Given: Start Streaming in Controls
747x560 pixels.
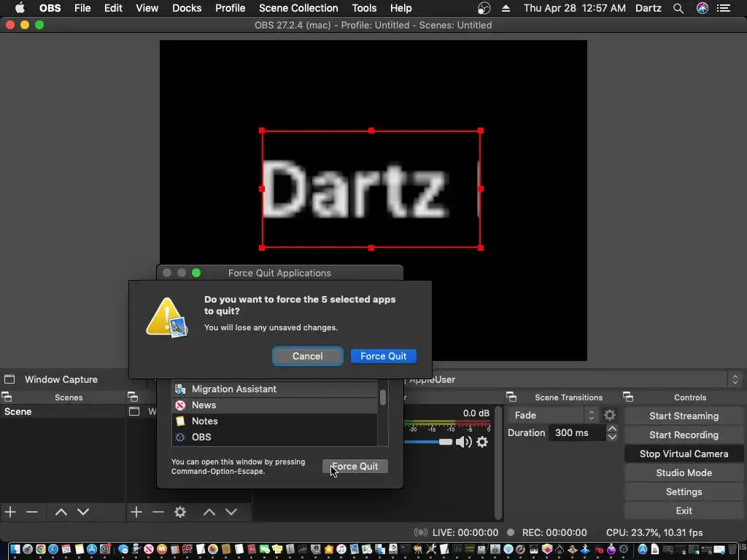Looking at the screenshot, I should tap(684, 416).
